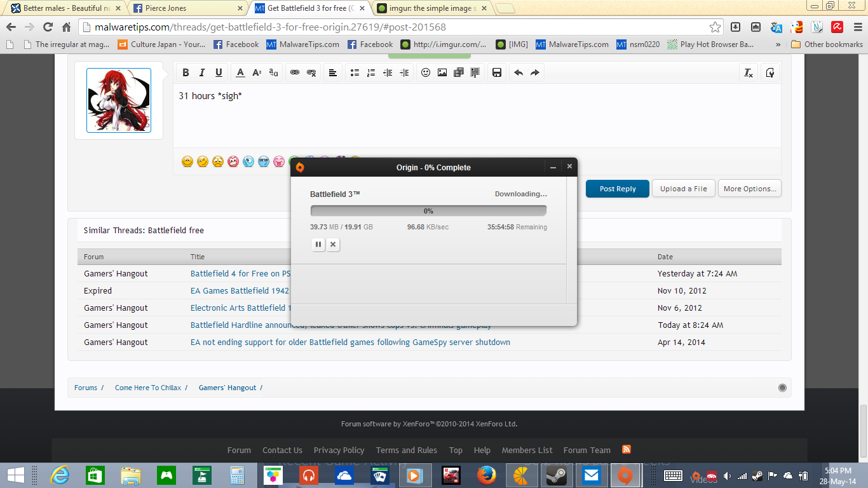This screenshot has width=868, height=488.
Task: Click into the reply text area
Action: coord(477,116)
